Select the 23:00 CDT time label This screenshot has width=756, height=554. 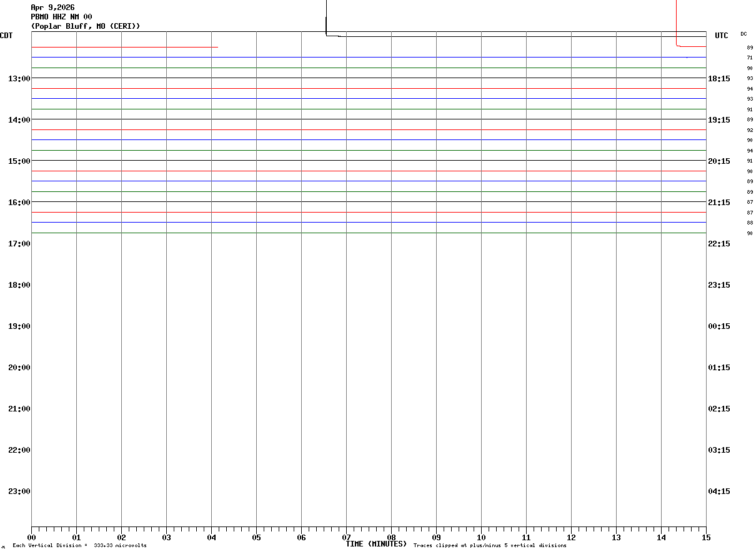click(x=19, y=491)
